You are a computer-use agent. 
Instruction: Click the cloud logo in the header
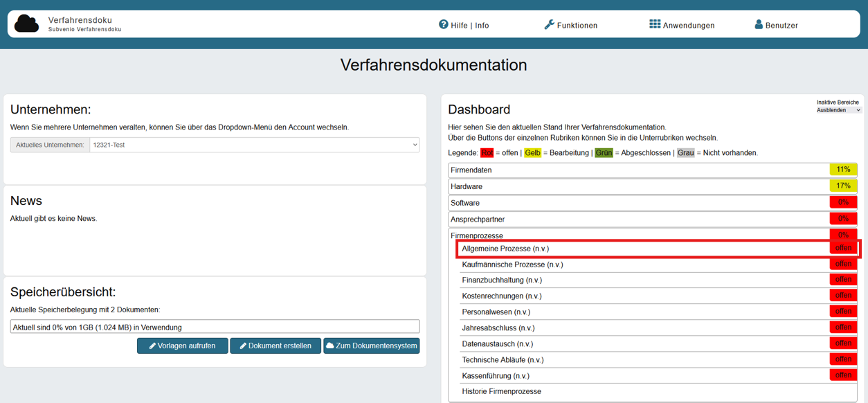click(26, 24)
